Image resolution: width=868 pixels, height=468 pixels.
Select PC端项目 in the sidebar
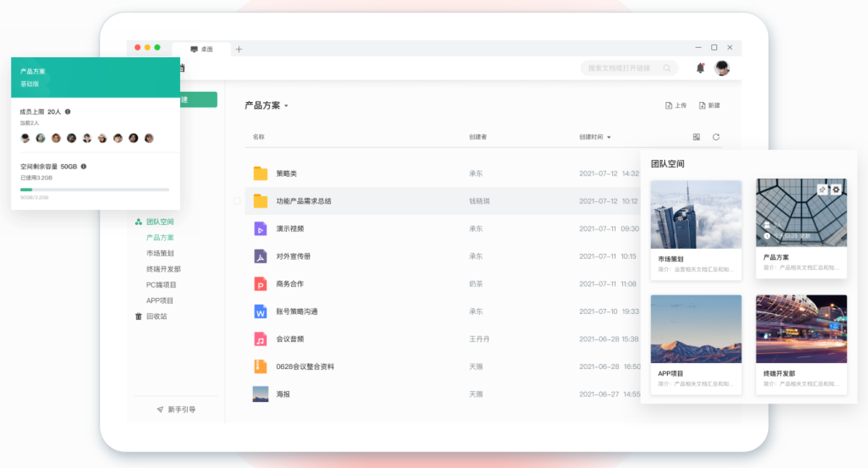pyautogui.click(x=161, y=285)
